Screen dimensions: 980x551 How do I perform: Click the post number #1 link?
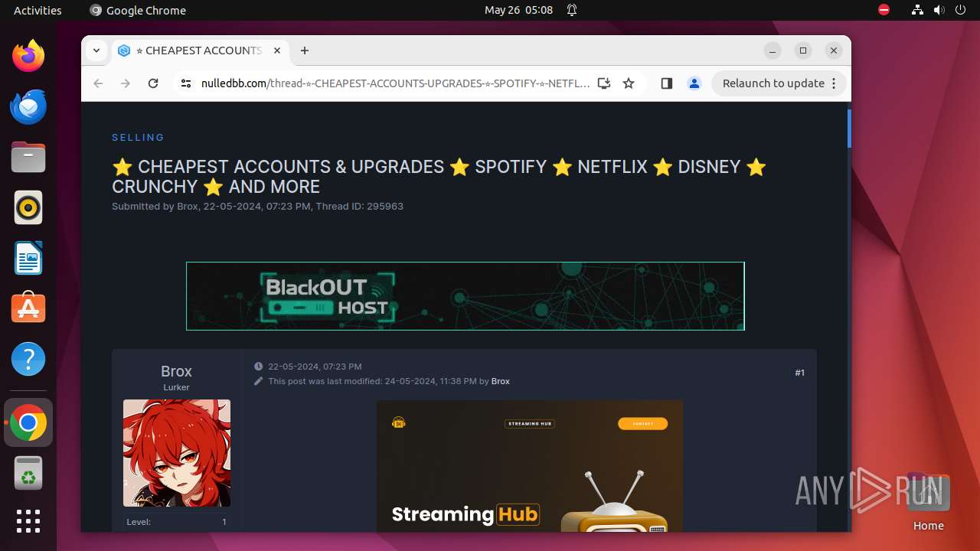799,373
